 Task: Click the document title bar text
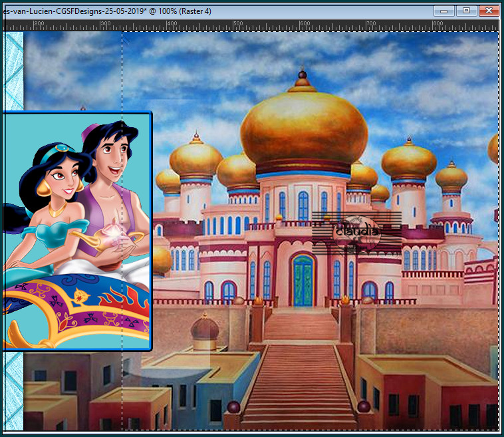point(107,11)
